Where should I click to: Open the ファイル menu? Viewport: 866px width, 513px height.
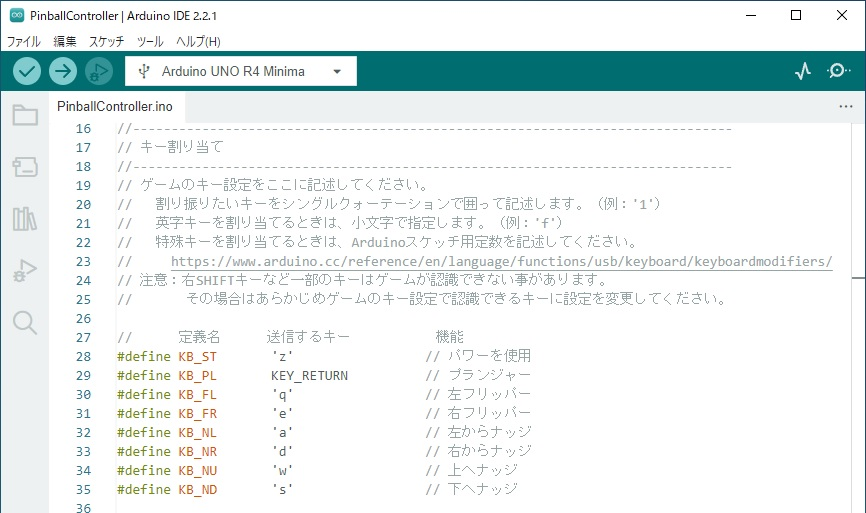24,42
